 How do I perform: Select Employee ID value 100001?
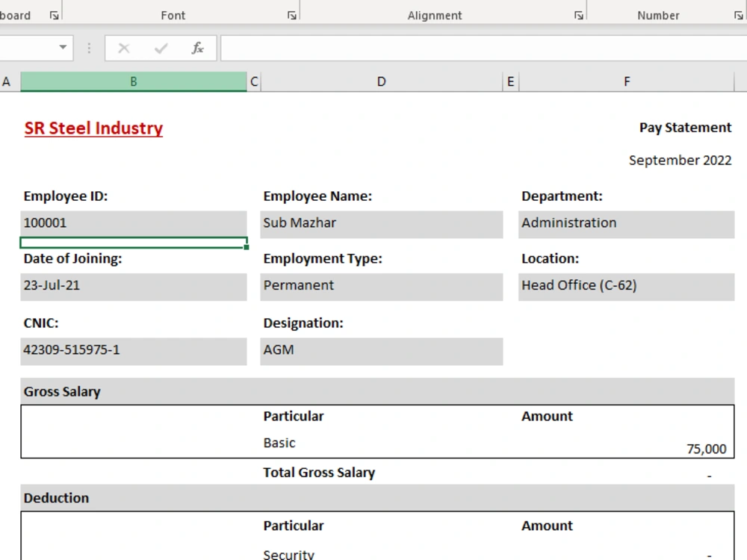click(x=134, y=223)
